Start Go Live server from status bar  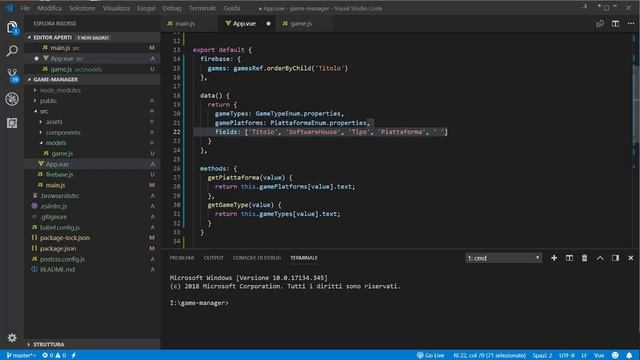[430, 356]
